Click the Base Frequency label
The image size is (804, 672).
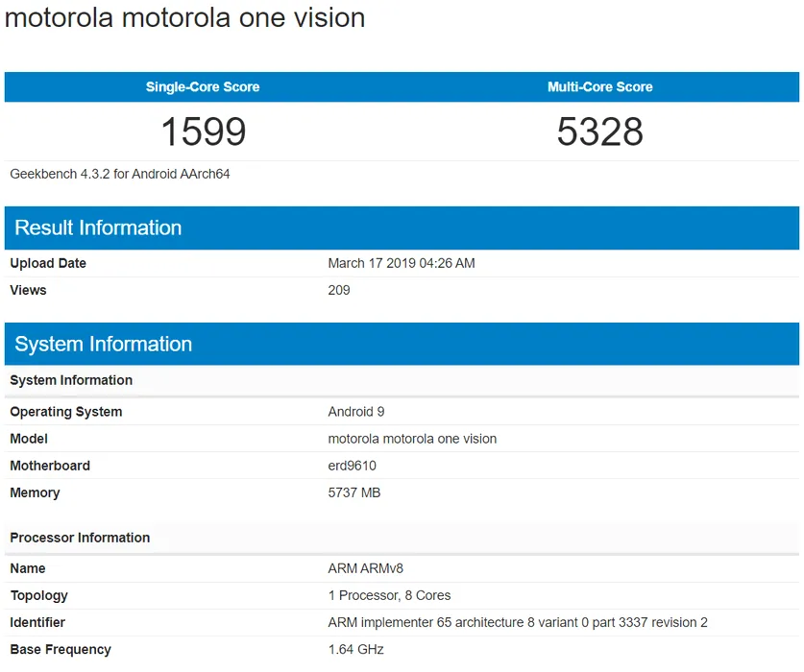click(61, 650)
